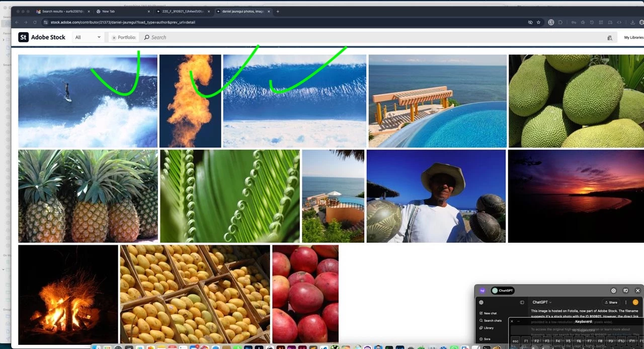The height and width of the screenshot is (349, 644).
Task: Open the campfire photo
Action: [68, 294]
